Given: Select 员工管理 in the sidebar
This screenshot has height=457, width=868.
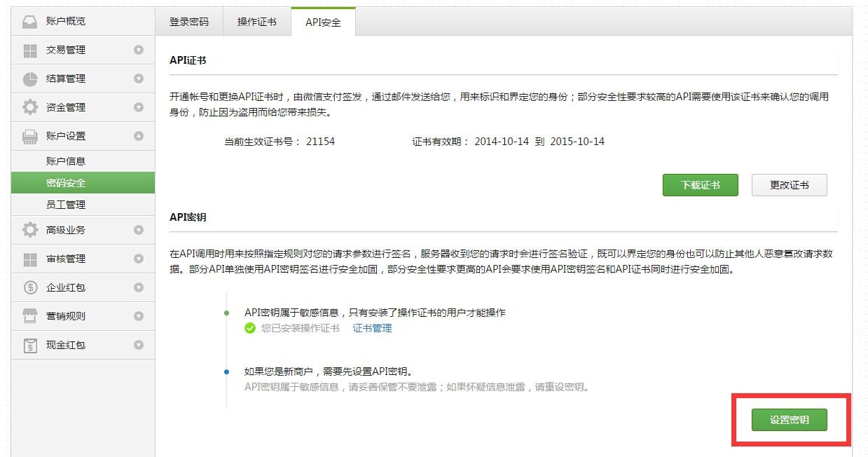Looking at the screenshot, I should coord(66,205).
